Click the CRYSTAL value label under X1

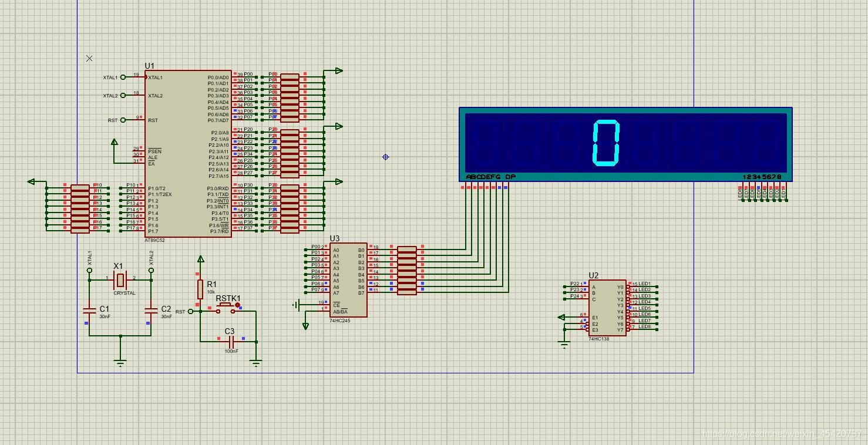pos(125,293)
